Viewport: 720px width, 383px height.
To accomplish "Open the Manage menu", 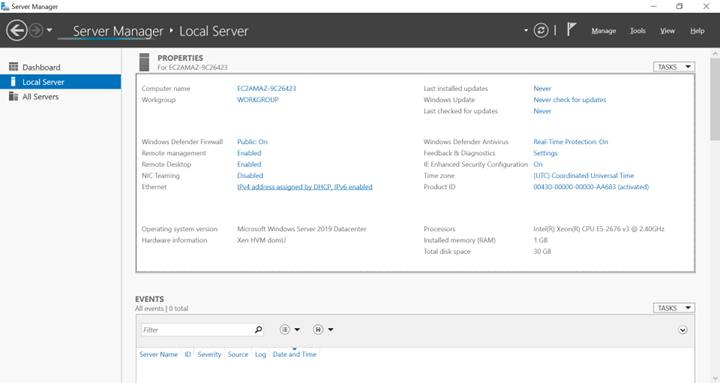I will (603, 31).
